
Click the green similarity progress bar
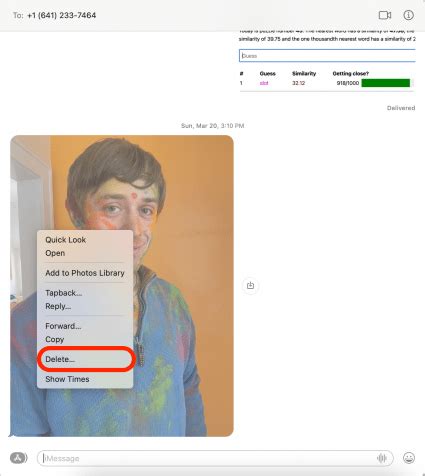pyautogui.click(x=386, y=83)
